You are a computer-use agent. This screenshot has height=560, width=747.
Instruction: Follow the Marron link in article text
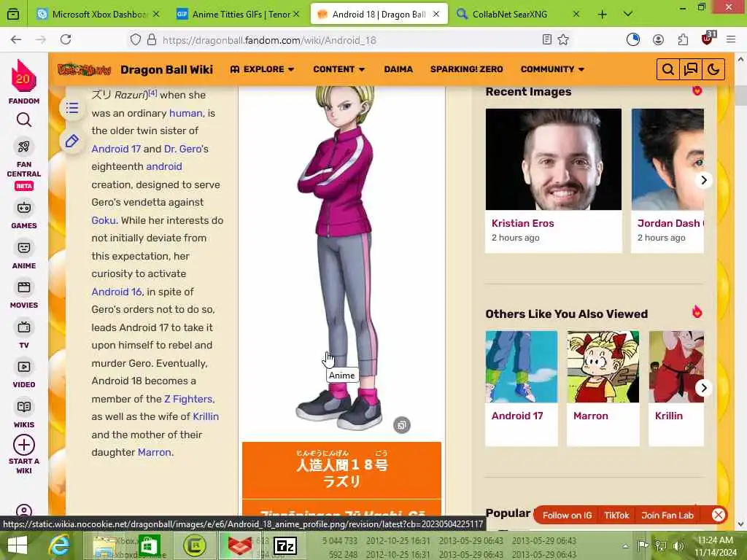(154, 452)
